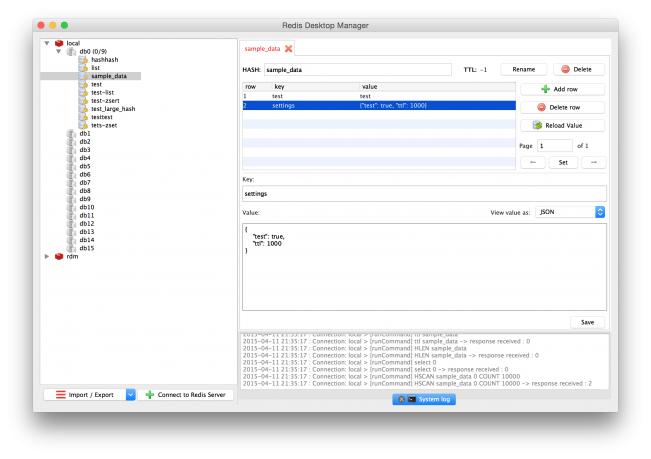Click the HASH key name input field
651x459 pixels.
tap(358, 70)
